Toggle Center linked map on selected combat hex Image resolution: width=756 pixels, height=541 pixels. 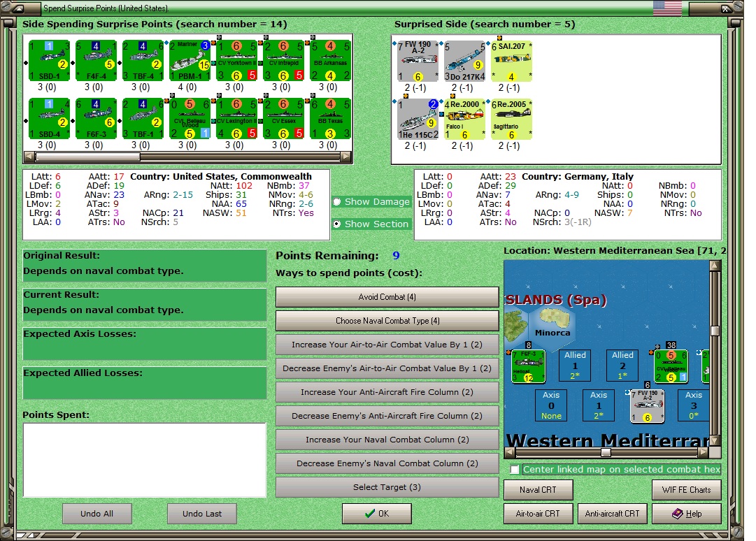point(515,469)
